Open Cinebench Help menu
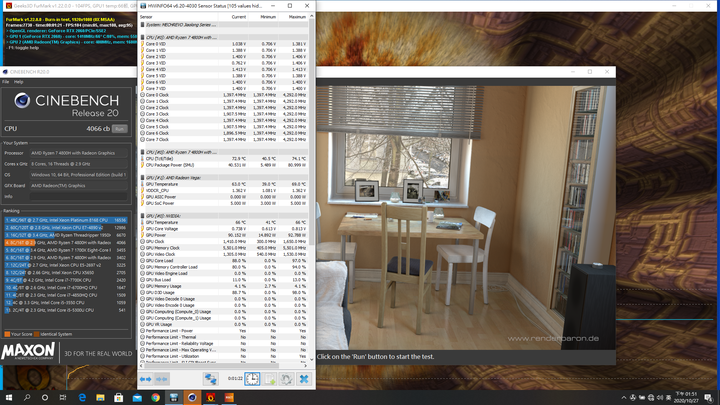 click(x=18, y=82)
